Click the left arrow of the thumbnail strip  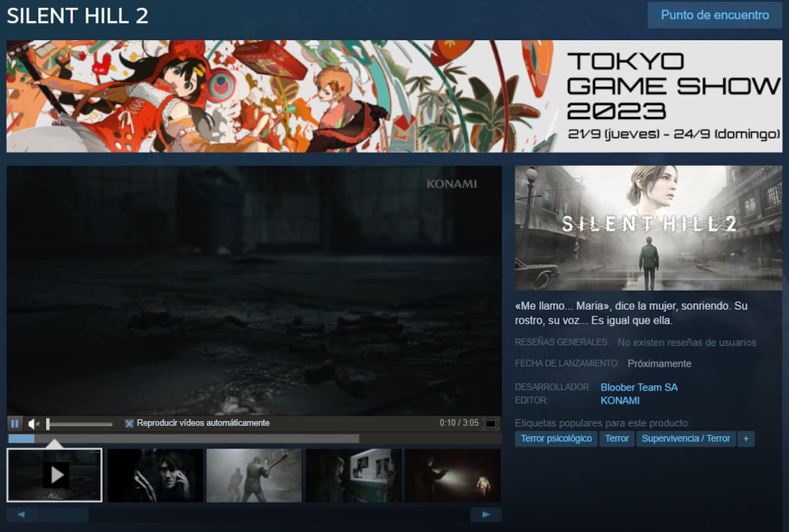tap(22, 514)
